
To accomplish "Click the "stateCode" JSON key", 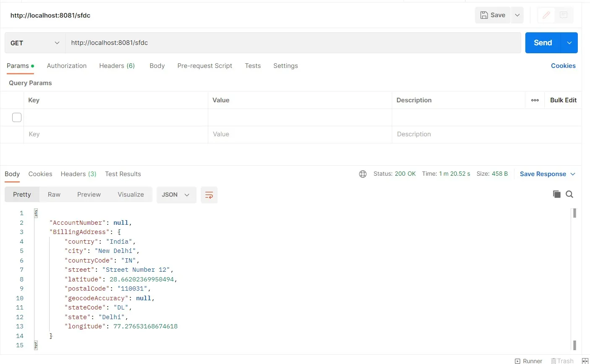I will (85, 307).
